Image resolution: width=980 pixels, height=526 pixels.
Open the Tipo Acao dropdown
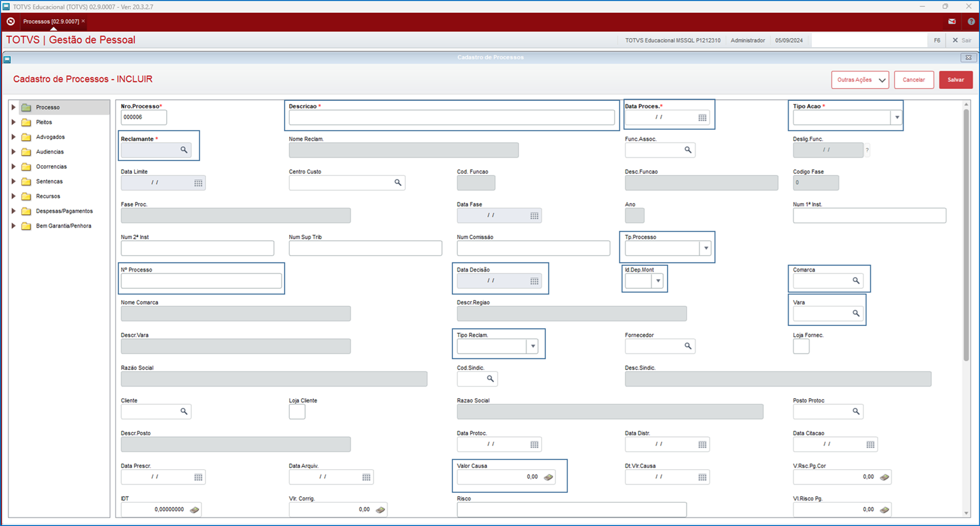pyautogui.click(x=897, y=117)
